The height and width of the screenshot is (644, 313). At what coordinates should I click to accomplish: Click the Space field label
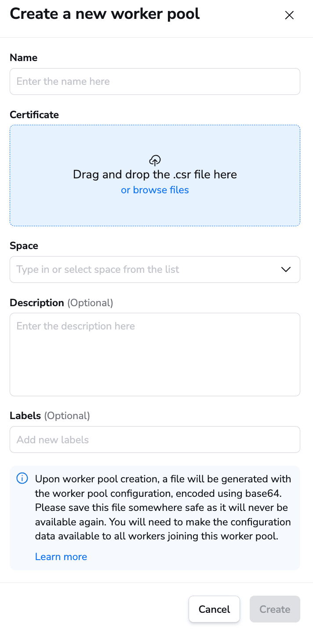click(24, 246)
